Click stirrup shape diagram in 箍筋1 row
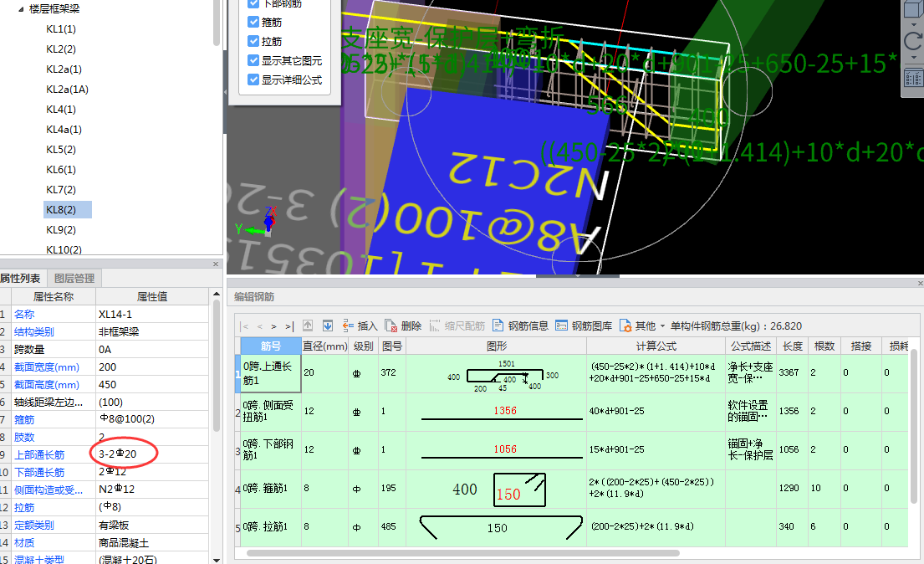 click(519, 490)
